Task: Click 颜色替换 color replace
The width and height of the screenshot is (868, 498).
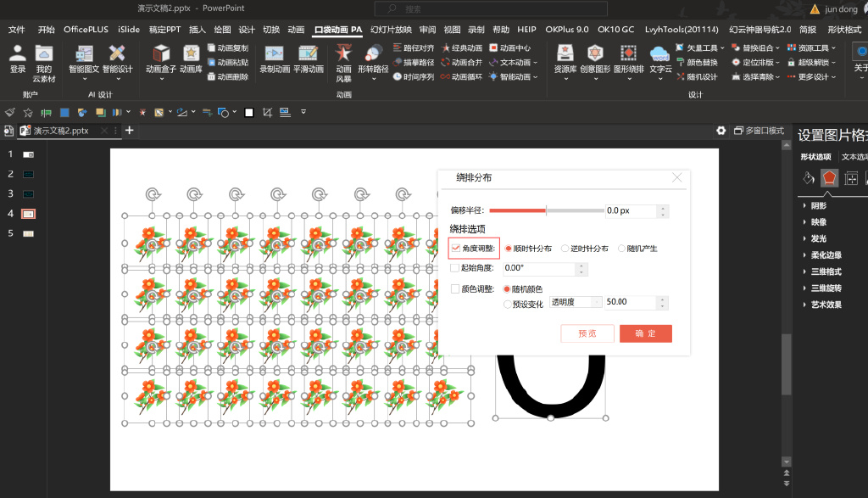Action: 697,63
